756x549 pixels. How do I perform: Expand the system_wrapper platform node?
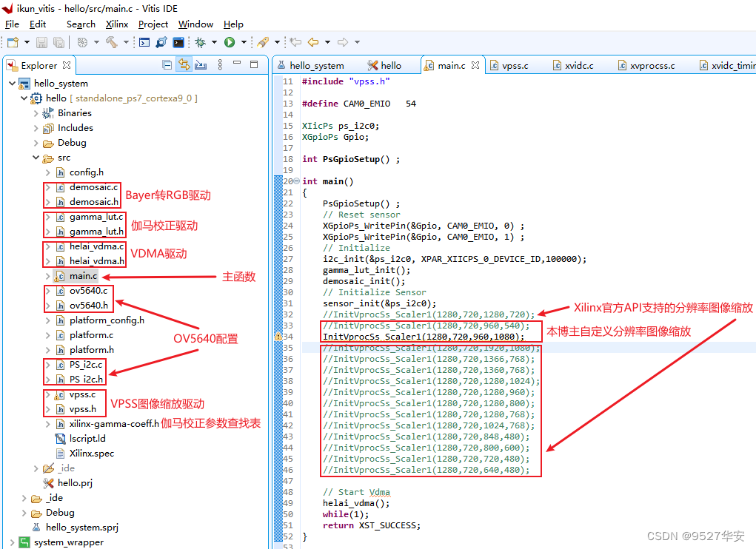pyautogui.click(x=12, y=542)
